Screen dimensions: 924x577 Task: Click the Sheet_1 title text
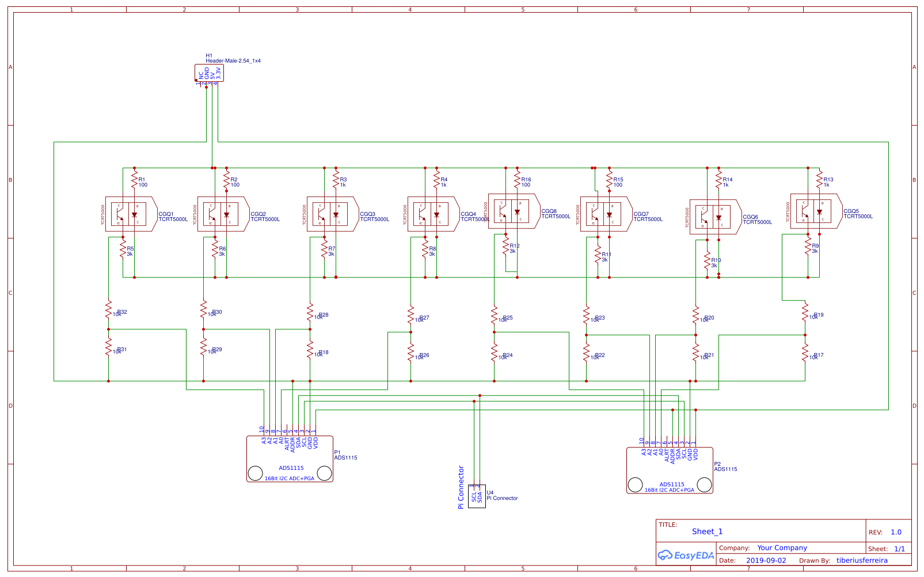click(x=708, y=531)
